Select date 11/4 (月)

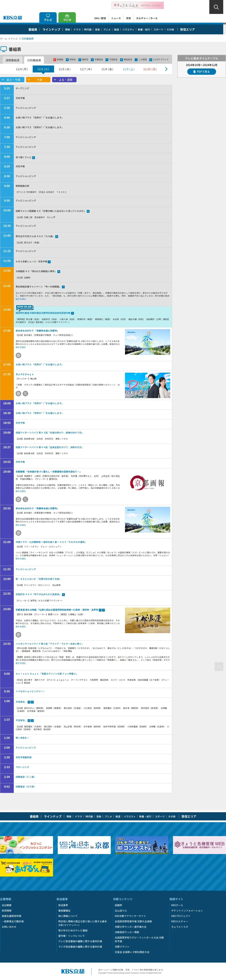coord(22,69)
